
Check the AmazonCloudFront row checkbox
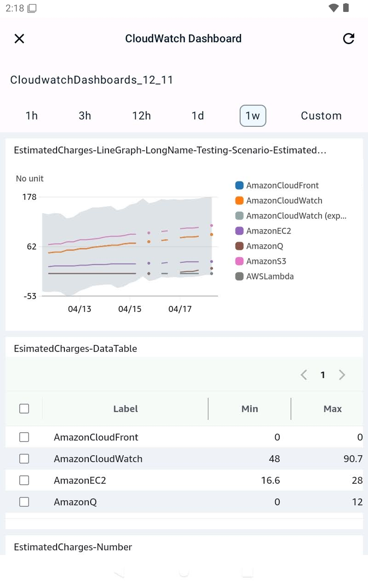point(24,437)
